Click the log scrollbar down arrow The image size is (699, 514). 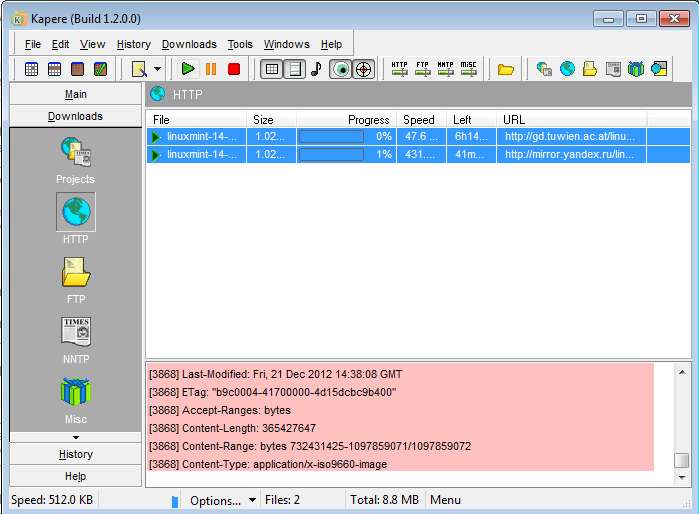click(682, 477)
